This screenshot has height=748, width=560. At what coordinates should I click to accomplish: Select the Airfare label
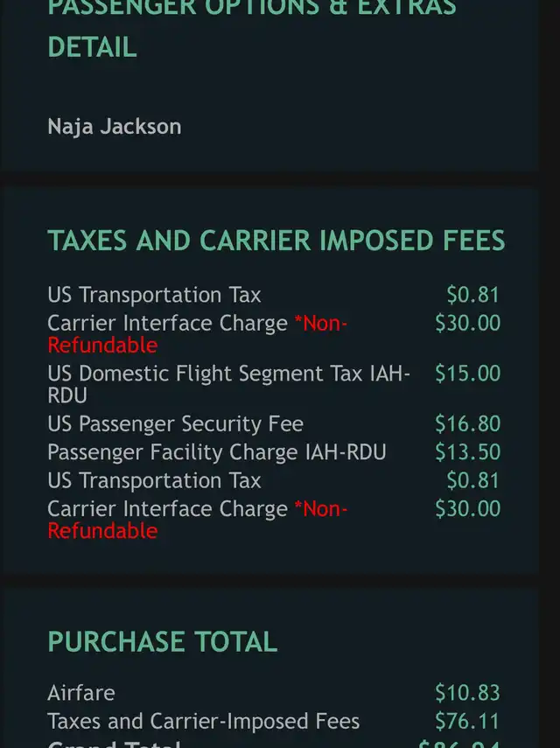tap(81, 693)
